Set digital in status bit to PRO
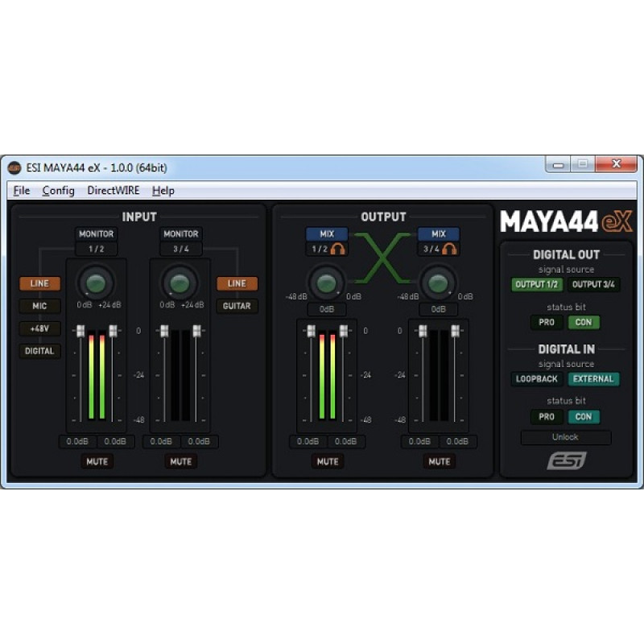644x644 pixels. 547,417
